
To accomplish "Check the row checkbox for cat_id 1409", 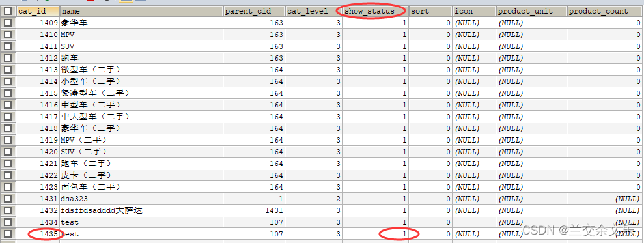I will click(7, 23).
